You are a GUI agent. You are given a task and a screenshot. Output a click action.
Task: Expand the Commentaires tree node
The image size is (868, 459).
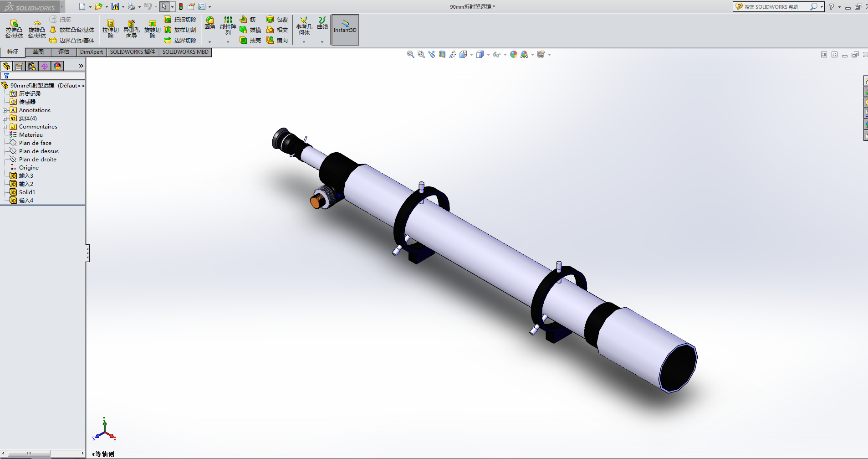[x=5, y=127]
